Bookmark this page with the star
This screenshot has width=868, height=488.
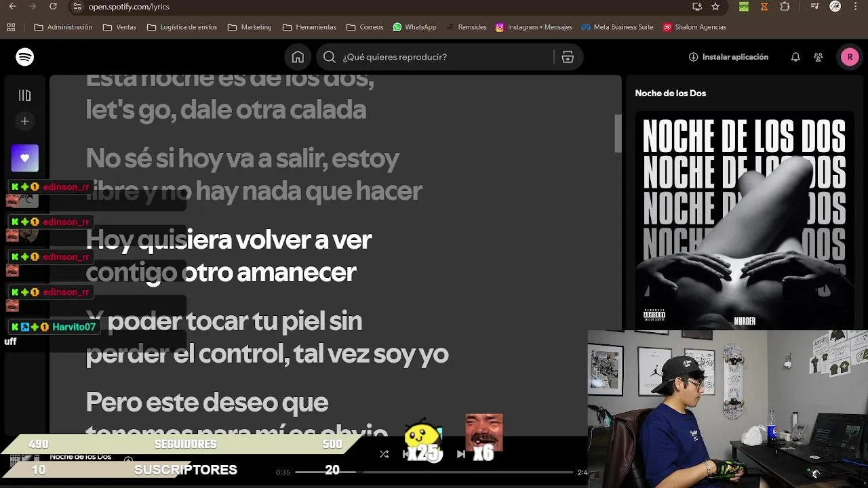coord(715,7)
